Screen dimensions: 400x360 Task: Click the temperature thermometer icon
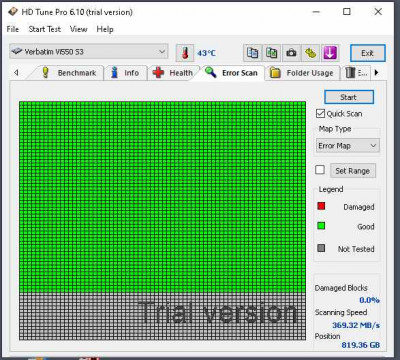(185, 53)
